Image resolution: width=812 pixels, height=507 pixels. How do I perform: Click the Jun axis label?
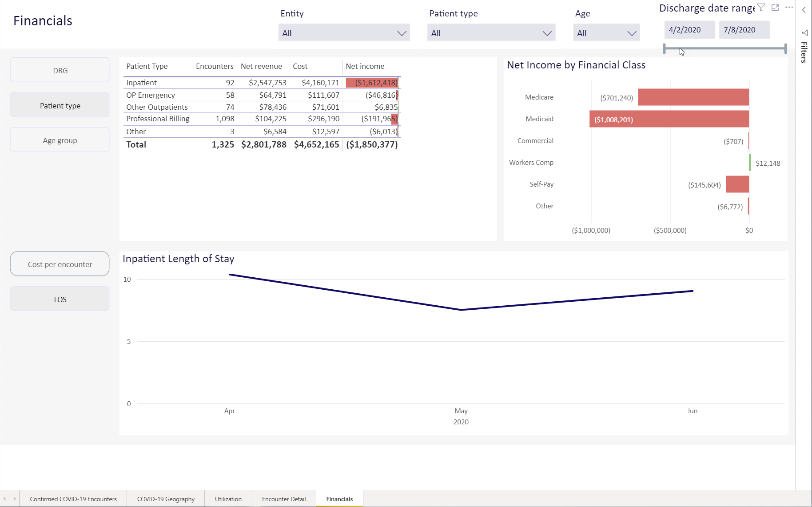pyautogui.click(x=692, y=411)
